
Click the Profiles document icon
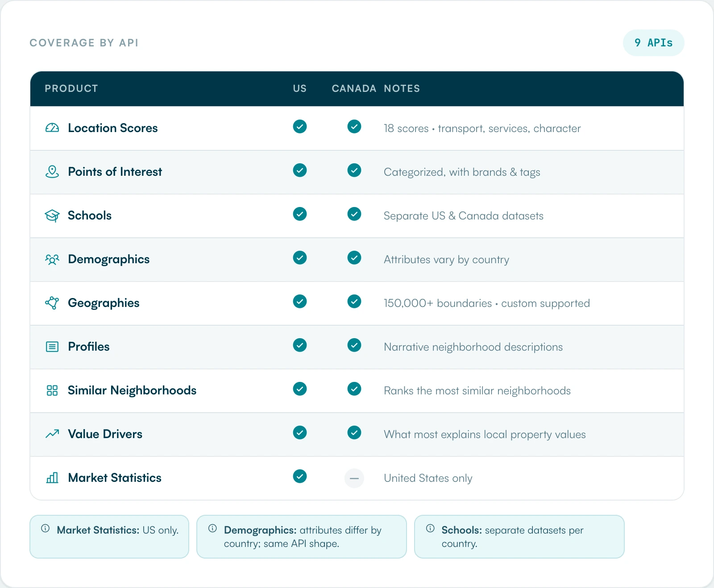click(52, 347)
